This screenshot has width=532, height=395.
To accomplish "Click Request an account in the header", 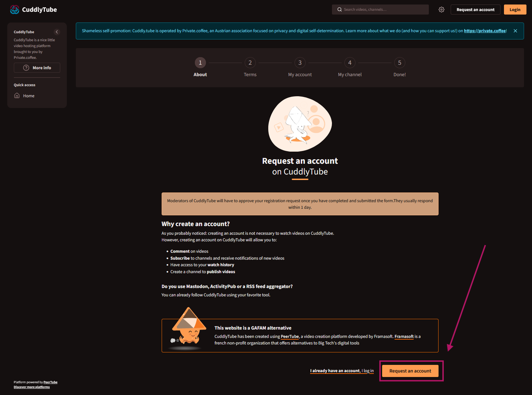I will pos(475,10).
